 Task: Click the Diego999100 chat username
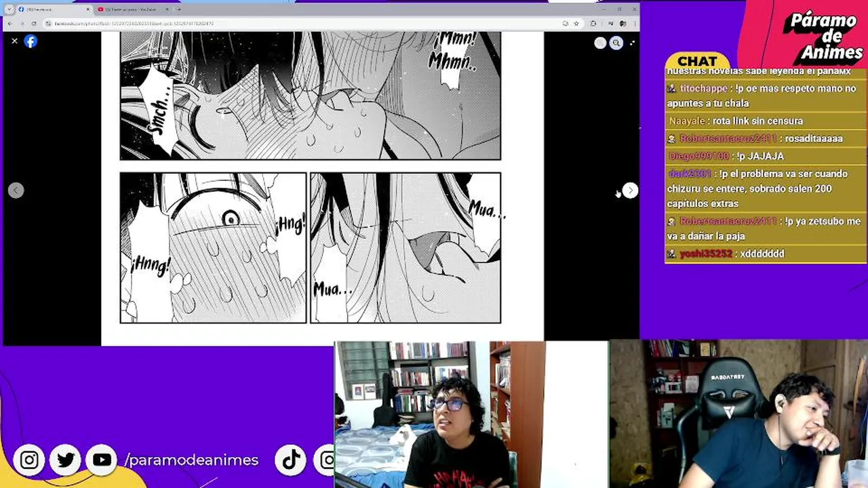[698, 156]
